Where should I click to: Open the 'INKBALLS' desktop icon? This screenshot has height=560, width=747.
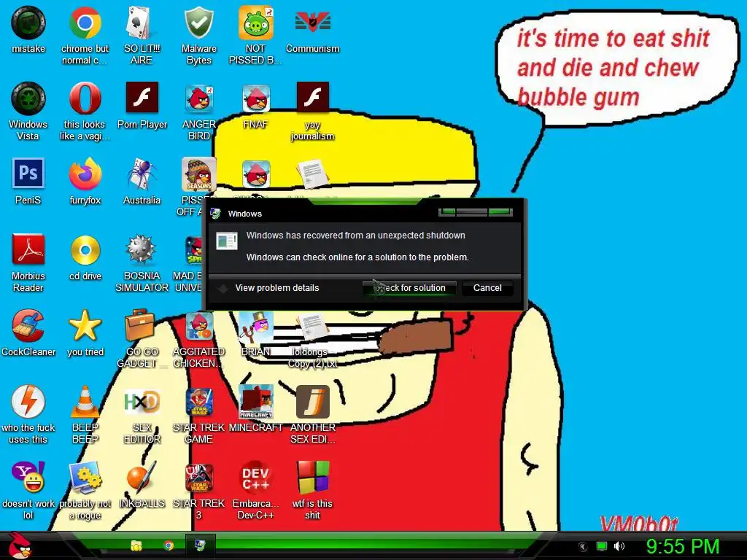tap(142, 477)
